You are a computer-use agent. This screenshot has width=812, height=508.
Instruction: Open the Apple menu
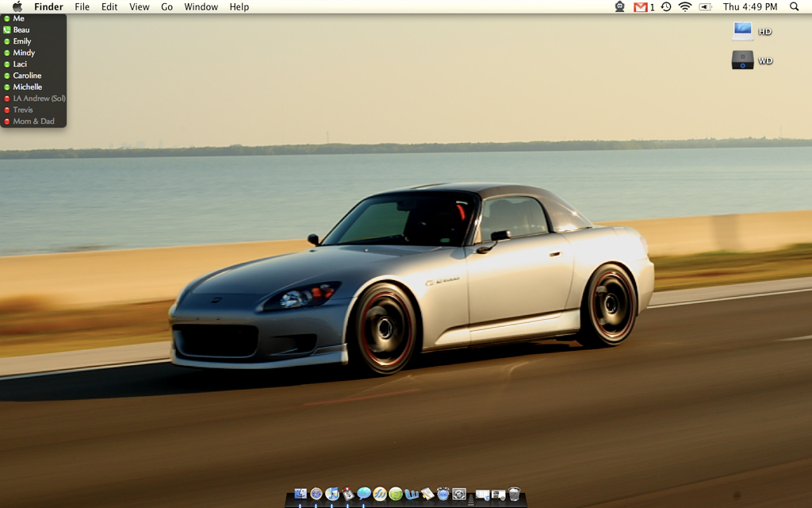(x=17, y=7)
